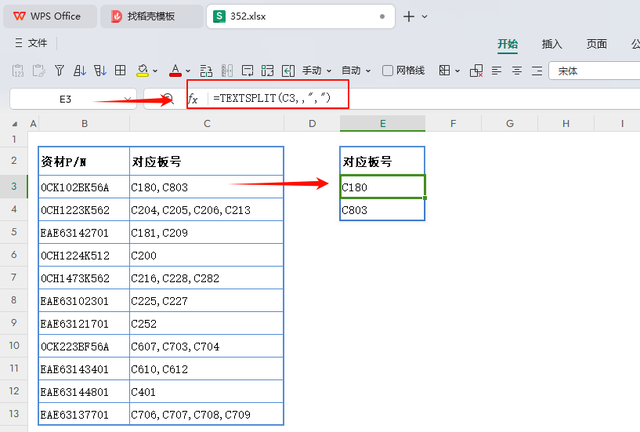Image resolution: width=640 pixels, height=432 pixels.
Task: Open the 文件 file menu
Action: click(x=31, y=43)
